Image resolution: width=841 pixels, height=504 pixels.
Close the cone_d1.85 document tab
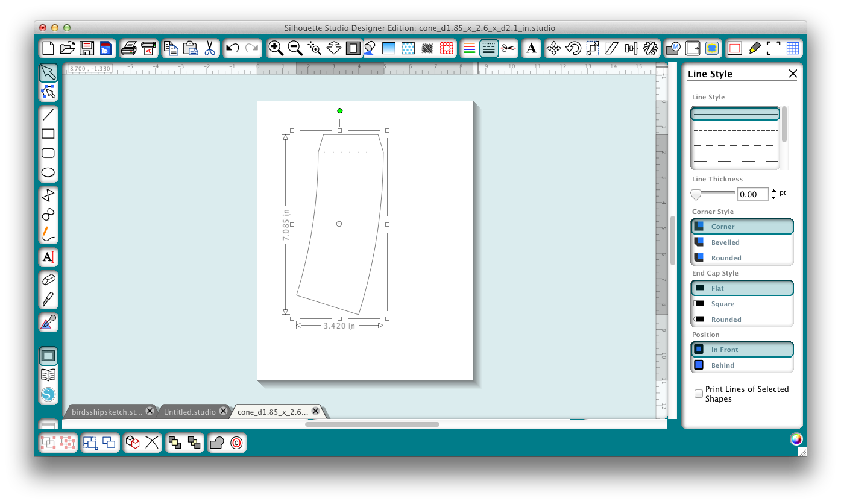pos(315,411)
